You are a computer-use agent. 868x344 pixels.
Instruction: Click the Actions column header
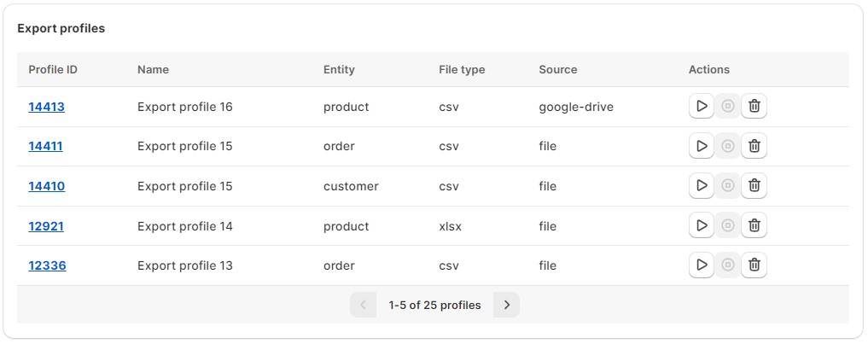pos(709,70)
